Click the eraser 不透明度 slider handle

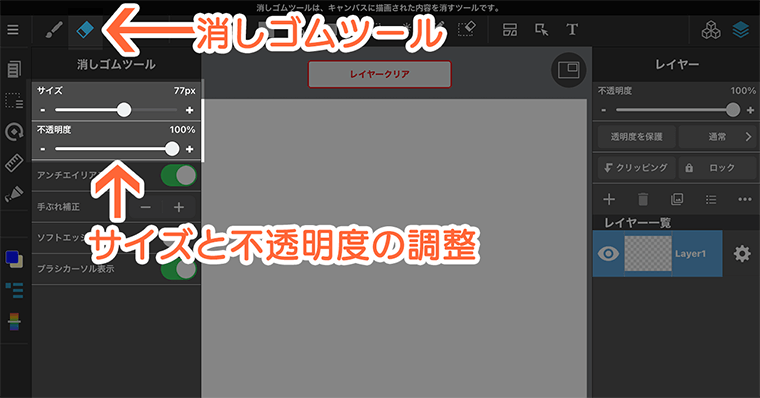(x=172, y=148)
